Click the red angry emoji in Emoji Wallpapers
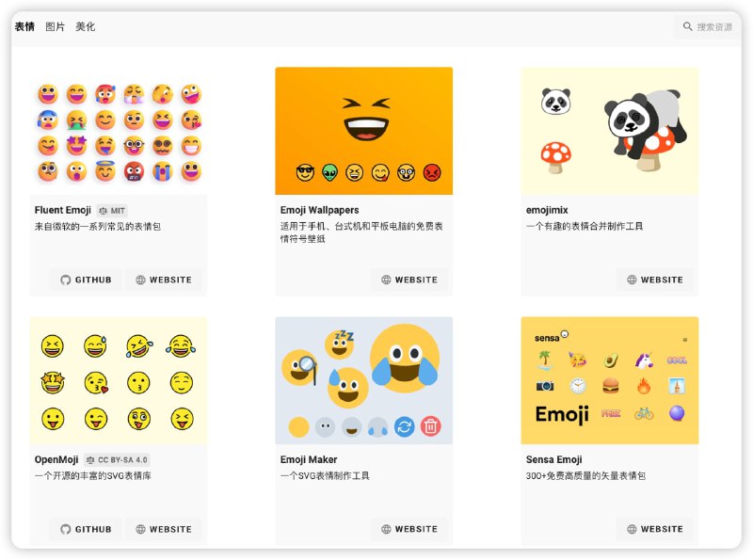 (432, 172)
